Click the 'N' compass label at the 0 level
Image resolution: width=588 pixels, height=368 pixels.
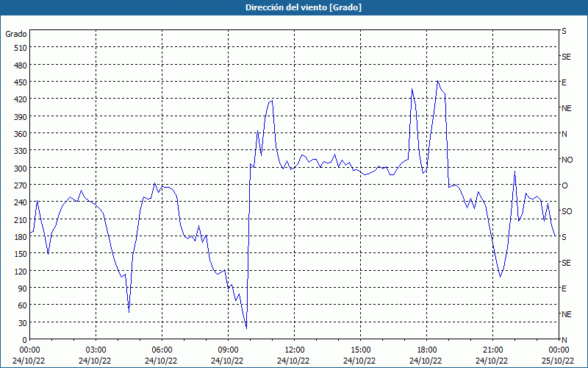tap(564, 340)
